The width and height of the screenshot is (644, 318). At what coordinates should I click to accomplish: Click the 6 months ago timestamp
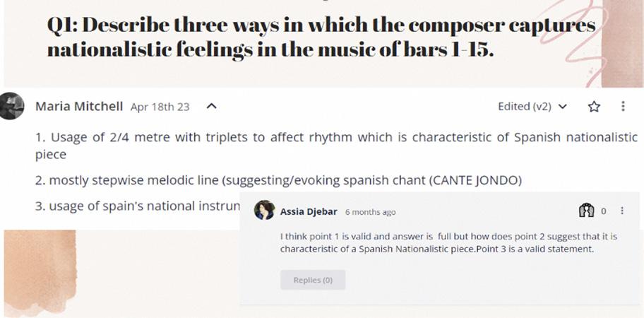[x=370, y=212]
